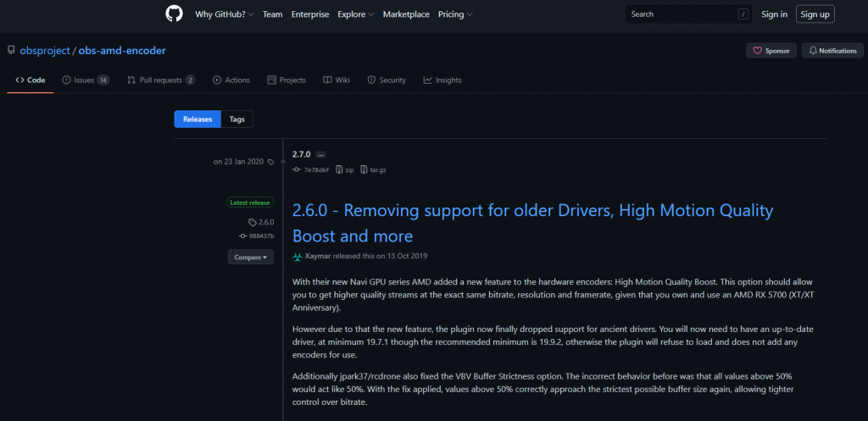This screenshot has width=868, height=421.
Task: Click the Issues count badge 14
Action: 103,80
